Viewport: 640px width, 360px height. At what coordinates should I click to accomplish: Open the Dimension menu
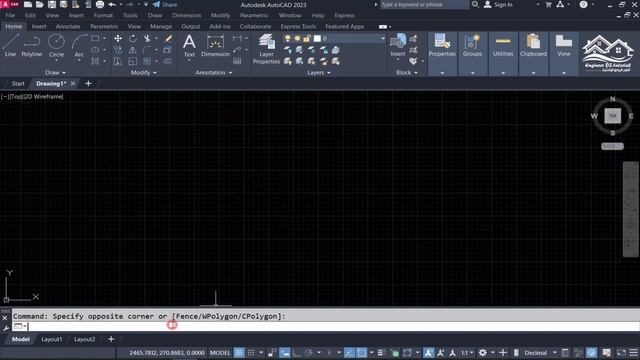tap(187, 16)
